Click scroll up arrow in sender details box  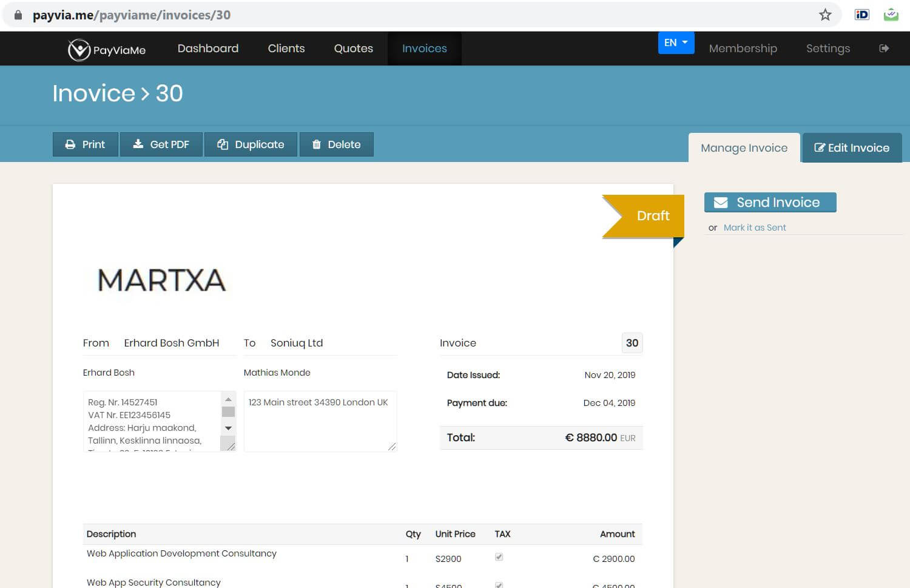click(x=228, y=399)
